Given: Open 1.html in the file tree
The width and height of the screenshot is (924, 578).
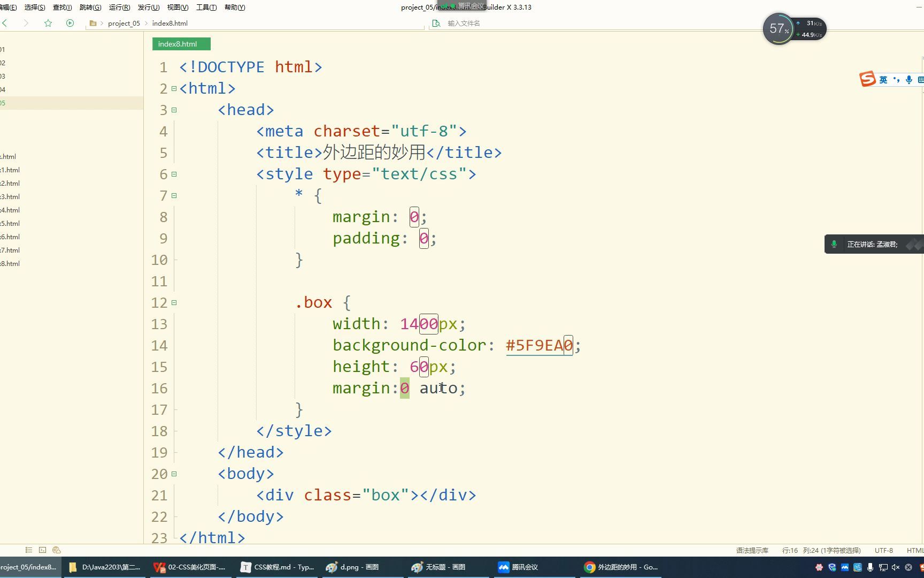Looking at the screenshot, I should (x=10, y=170).
